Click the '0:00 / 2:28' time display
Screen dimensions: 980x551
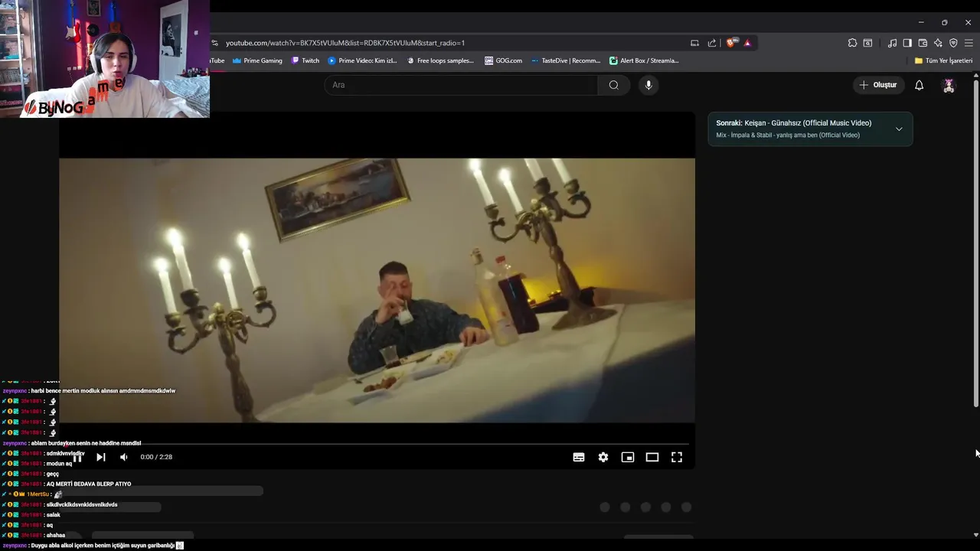pyautogui.click(x=156, y=457)
